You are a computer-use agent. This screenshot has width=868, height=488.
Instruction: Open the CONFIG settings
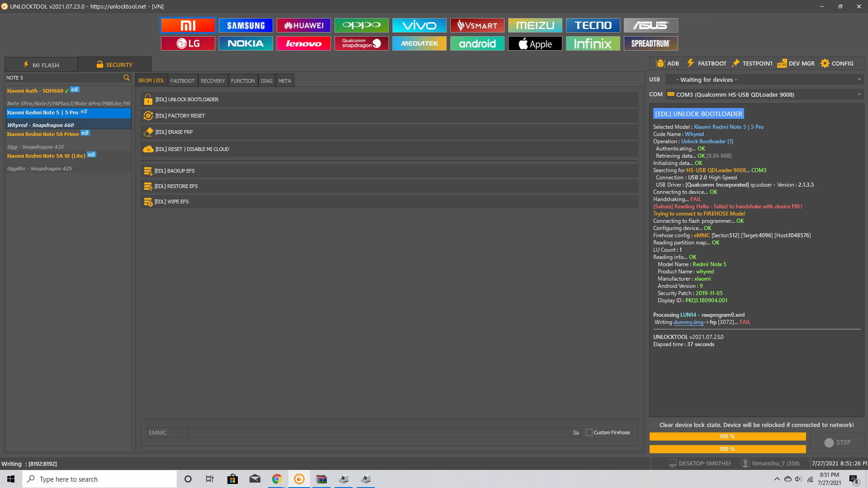click(837, 64)
